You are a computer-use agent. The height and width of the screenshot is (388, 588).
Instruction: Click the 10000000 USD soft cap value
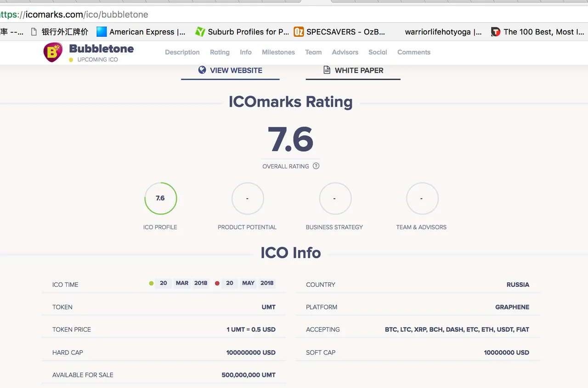[x=507, y=353]
